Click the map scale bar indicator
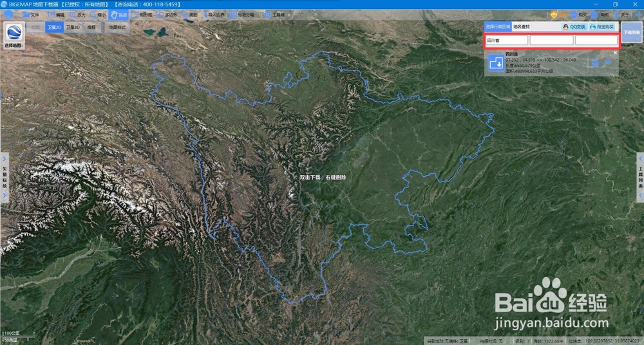The image size is (644, 345). 19,337
